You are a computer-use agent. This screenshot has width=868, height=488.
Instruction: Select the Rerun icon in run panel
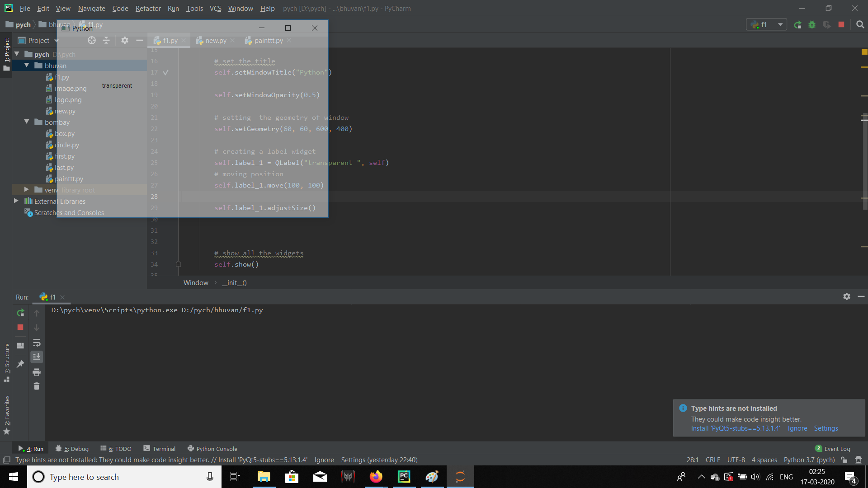click(x=20, y=312)
